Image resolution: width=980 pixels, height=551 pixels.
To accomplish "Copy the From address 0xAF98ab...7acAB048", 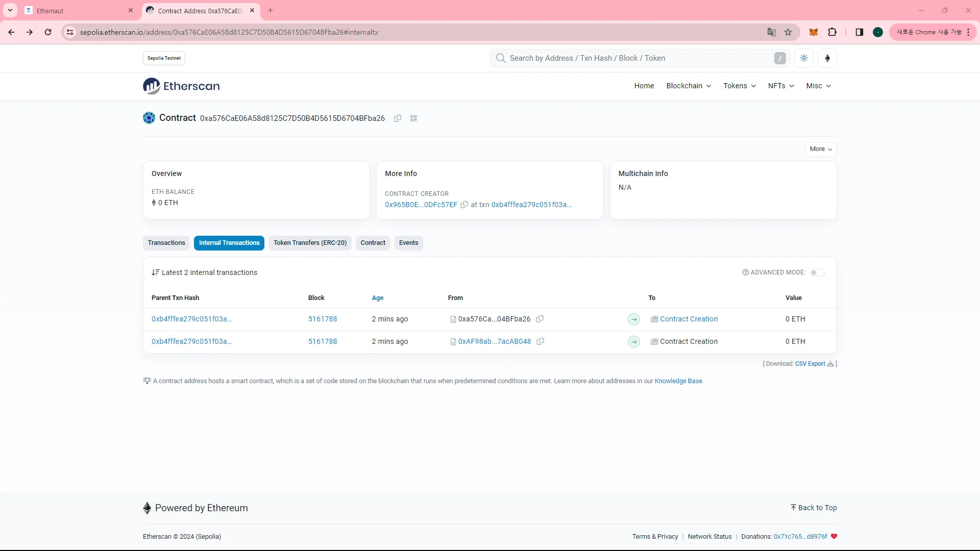I will tap(541, 341).
